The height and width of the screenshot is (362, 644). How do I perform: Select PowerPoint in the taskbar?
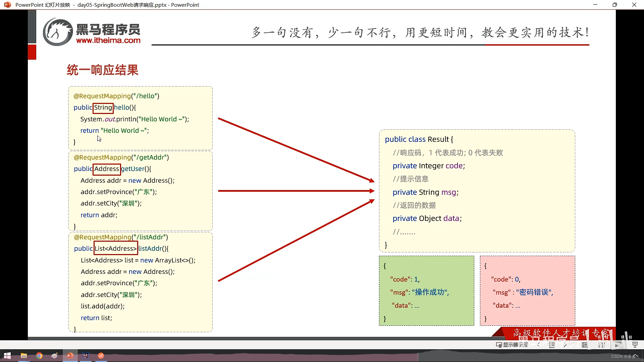pyautogui.click(x=70, y=356)
